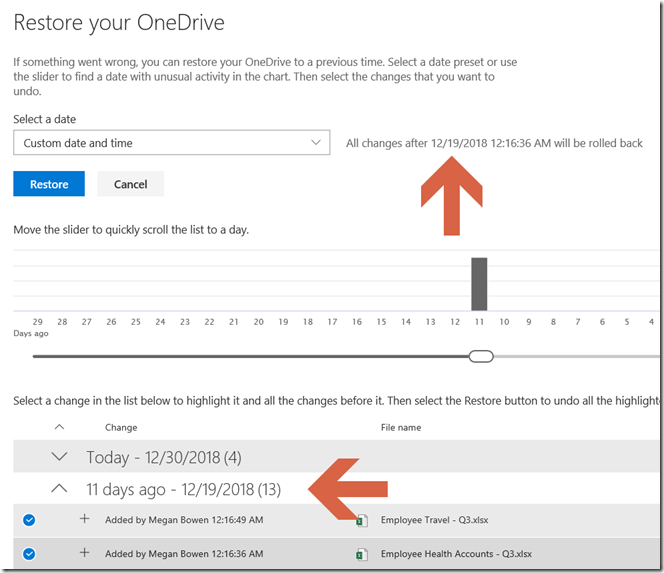The height and width of the screenshot is (573, 664).
Task: Click the 15 days ago axis label
Action: [382, 322]
